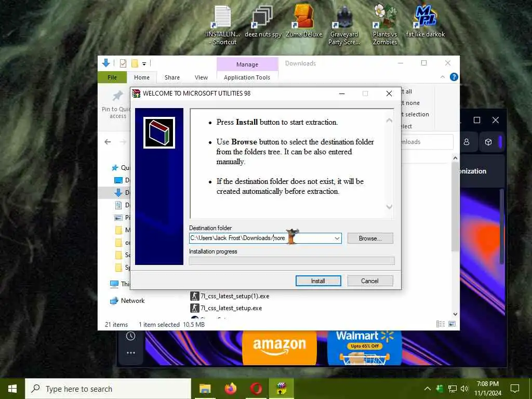532x399 pixels.
Task: Click the blue down-arrow icon in Explorer title bar
Action: tap(106, 63)
